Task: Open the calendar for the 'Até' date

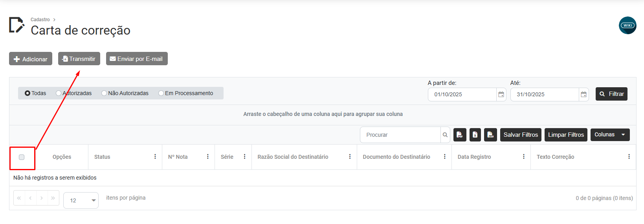Action: tap(583, 94)
